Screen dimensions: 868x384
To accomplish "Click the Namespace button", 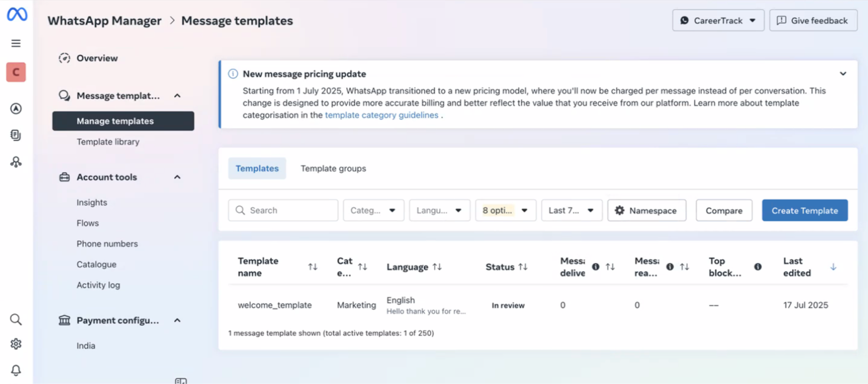I will (647, 210).
